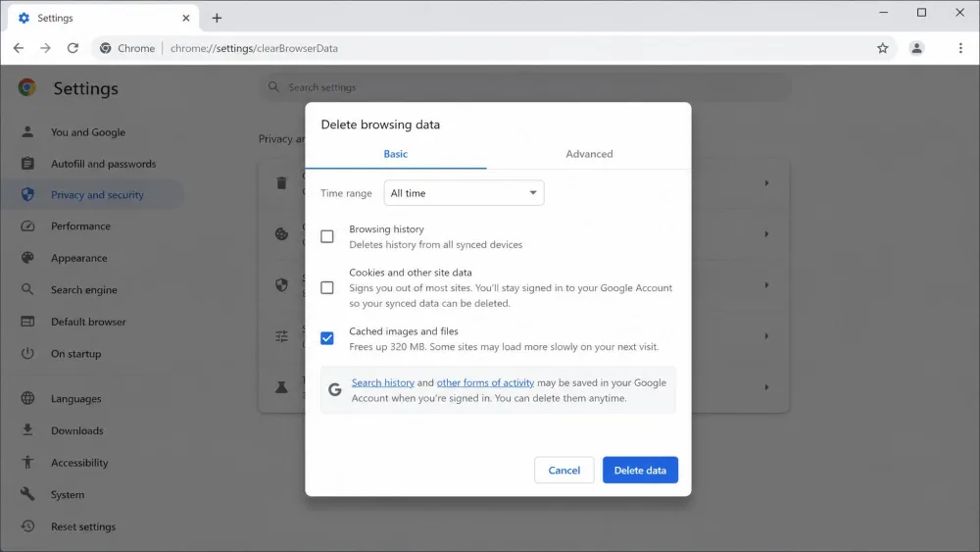Open the profile avatar icon

pos(916,48)
